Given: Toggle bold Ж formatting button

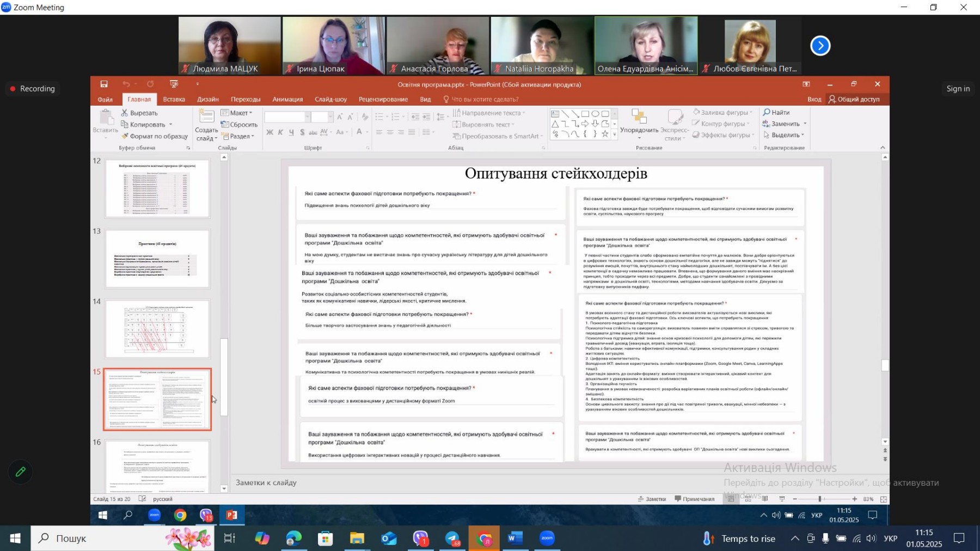Looking at the screenshot, I should [269, 132].
